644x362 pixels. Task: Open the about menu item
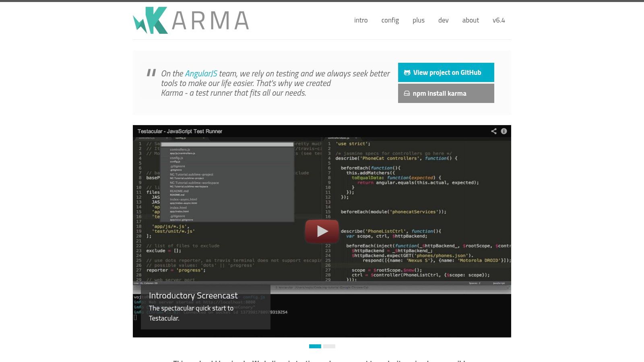click(x=471, y=20)
